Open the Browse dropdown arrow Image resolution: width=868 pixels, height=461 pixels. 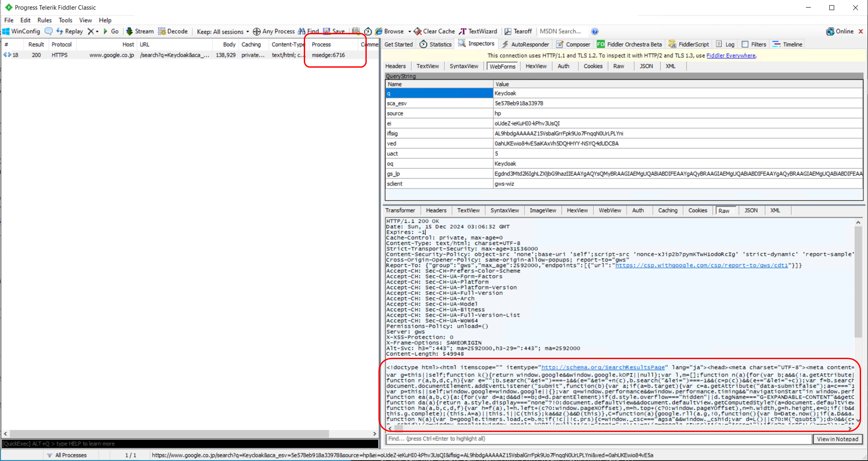pos(409,31)
